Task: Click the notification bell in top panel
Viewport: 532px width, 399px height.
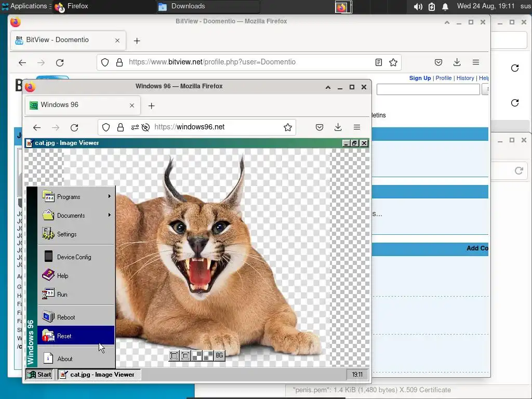Action: pyautogui.click(x=445, y=6)
